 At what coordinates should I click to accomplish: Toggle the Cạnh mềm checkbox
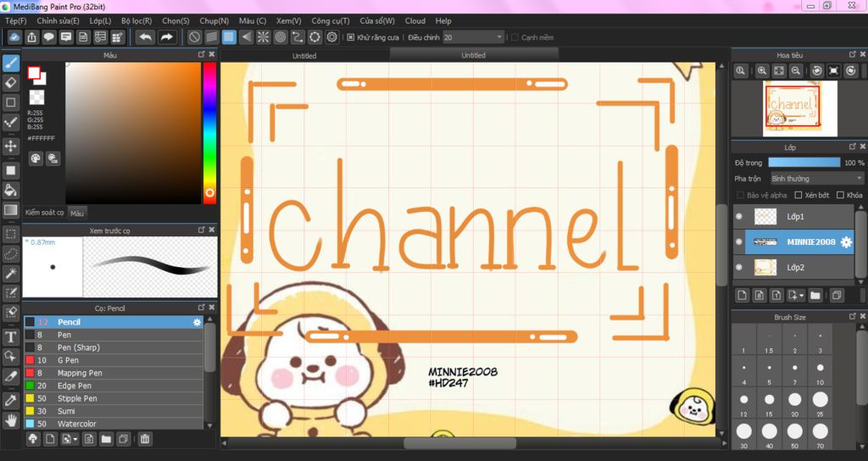515,37
